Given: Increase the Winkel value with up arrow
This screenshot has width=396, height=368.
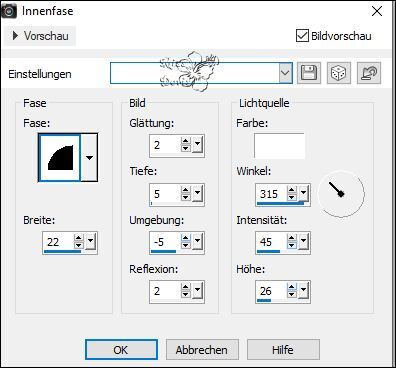Looking at the screenshot, I should [292, 190].
